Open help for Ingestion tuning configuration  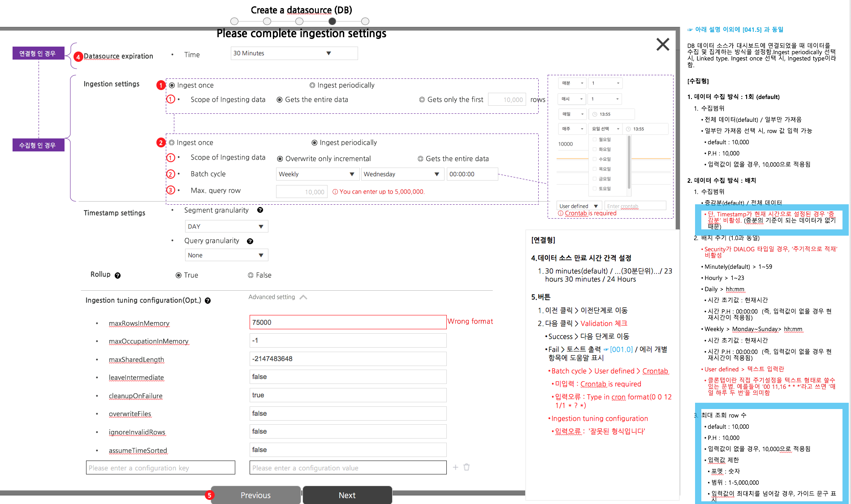click(x=207, y=301)
